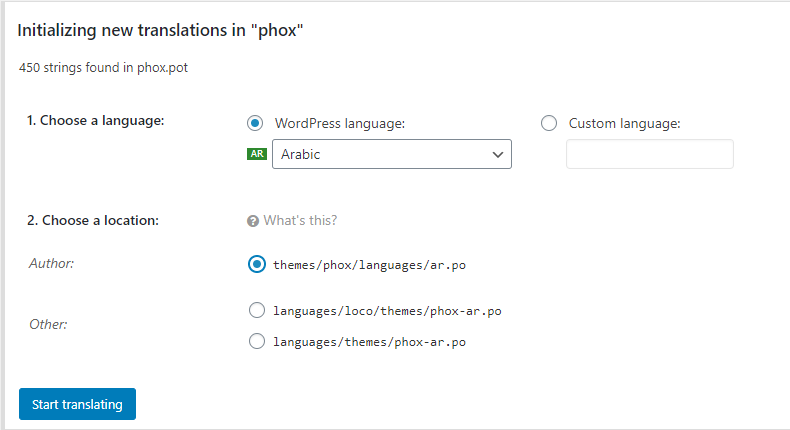Choose the languages/themes/phox-ar.po radio button

click(x=257, y=341)
